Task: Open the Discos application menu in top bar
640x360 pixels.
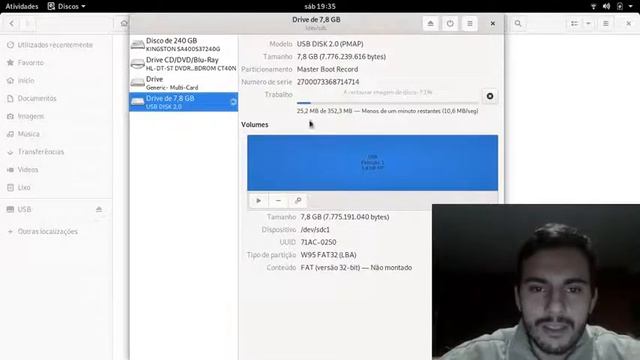Action: (x=67, y=6)
